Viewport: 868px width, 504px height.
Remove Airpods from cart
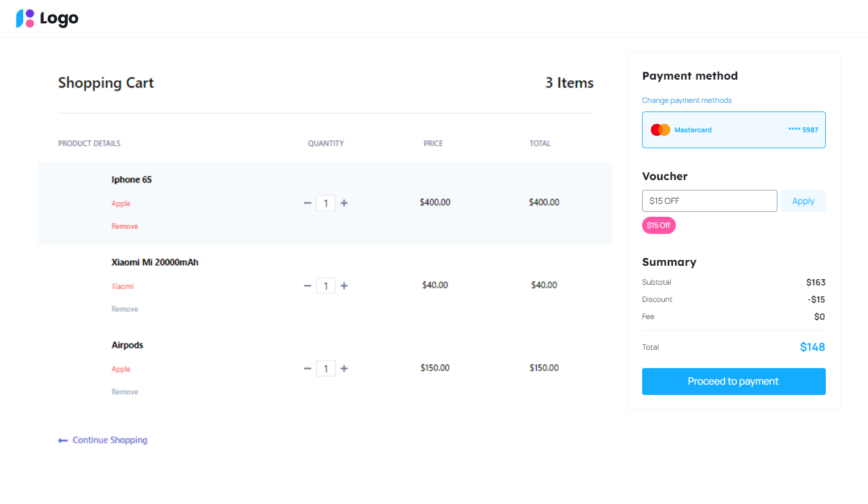pyautogui.click(x=125, y=391)
